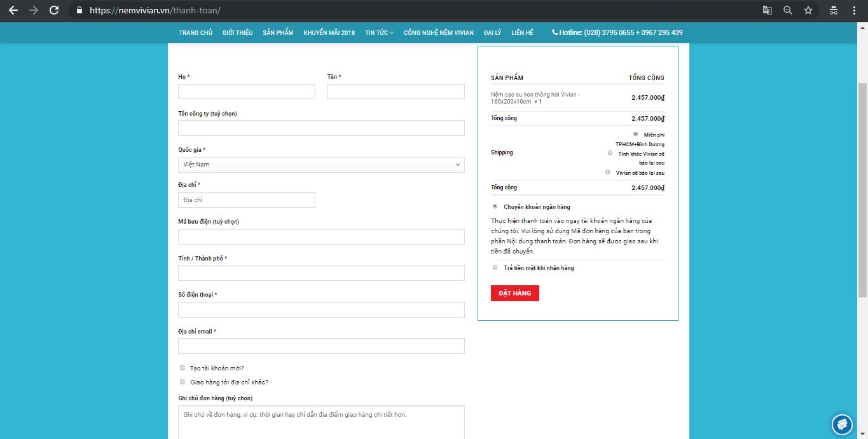The width and height of the screenshot is (868, 439).
Task: Expand the 'TIN TỨC' navigation menu
Action: click(x=379, y=32)
